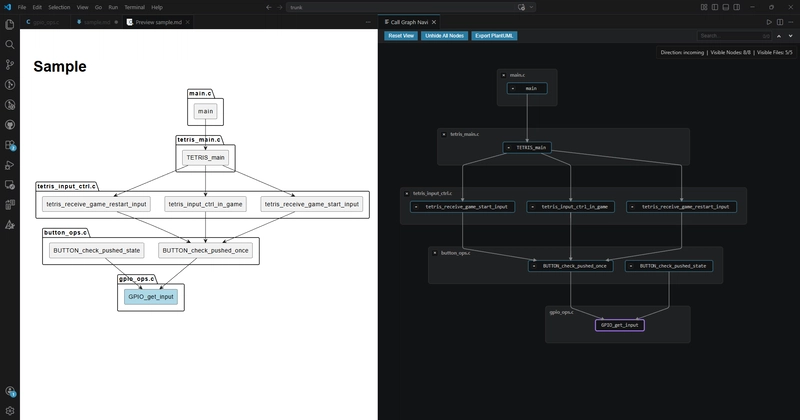Open the Customize Layout icon
This screenshot has width=800, height=420.
[704, 7]
